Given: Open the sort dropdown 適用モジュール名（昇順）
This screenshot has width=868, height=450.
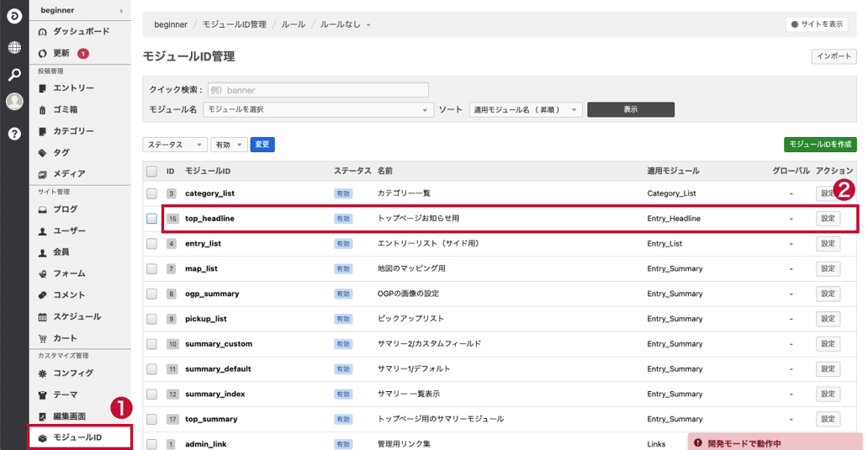Looking at the screenshot, I should tap(526, 110).
